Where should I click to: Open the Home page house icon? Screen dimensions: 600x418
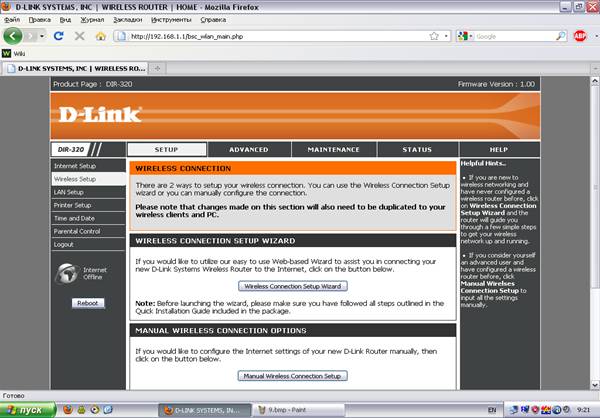(x=101, y=36)
